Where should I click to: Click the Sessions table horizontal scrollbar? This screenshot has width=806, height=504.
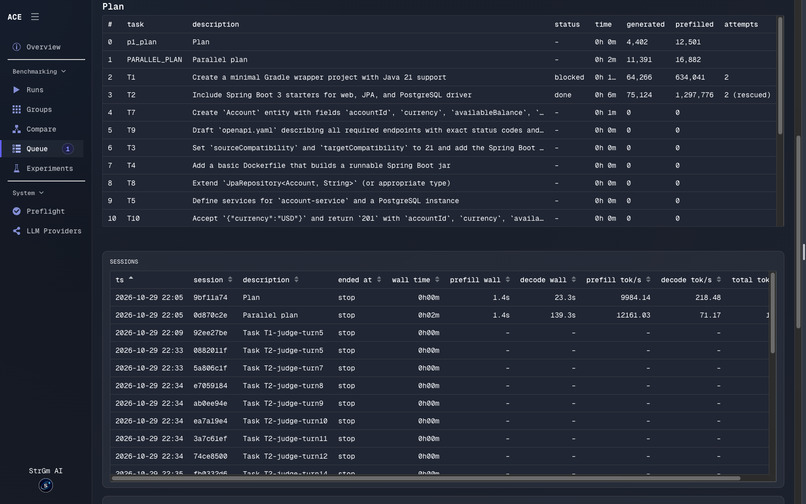(x=426, y=478)
